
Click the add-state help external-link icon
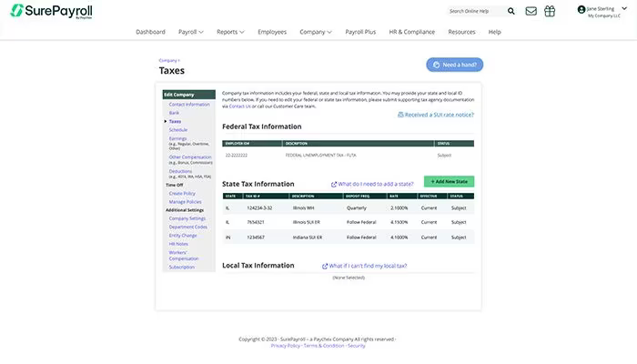[334, 185]
